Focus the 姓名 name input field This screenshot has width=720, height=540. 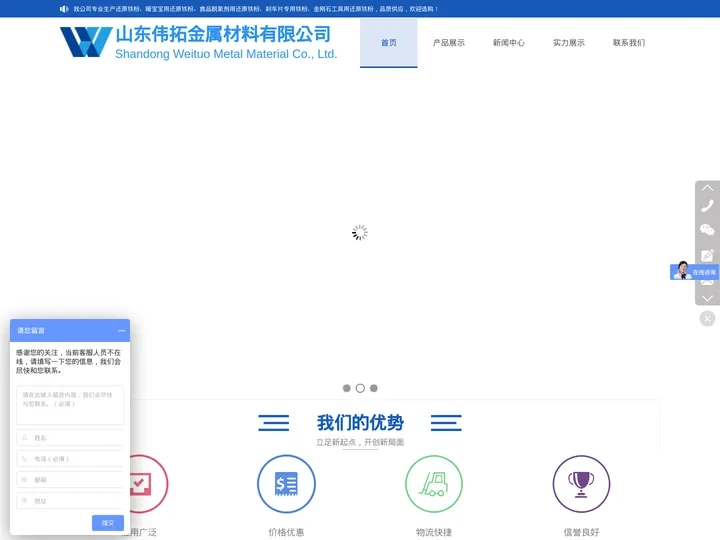pyautogui.click(x=70, y=438)
